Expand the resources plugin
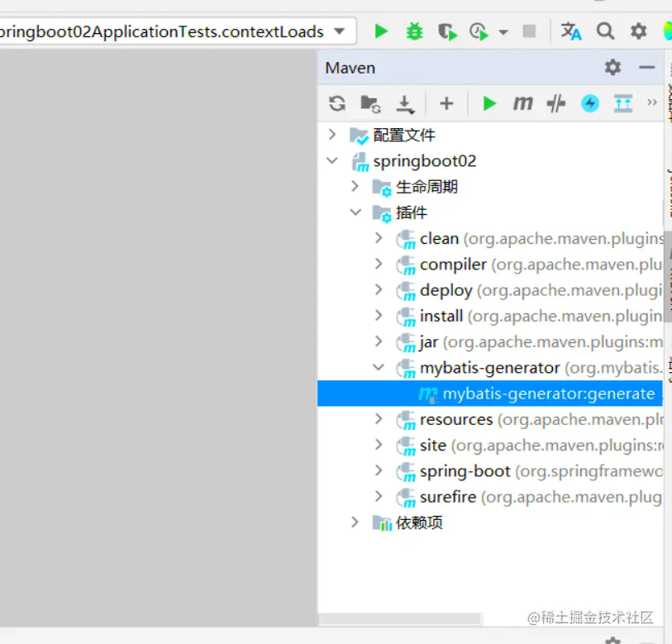 378,419
